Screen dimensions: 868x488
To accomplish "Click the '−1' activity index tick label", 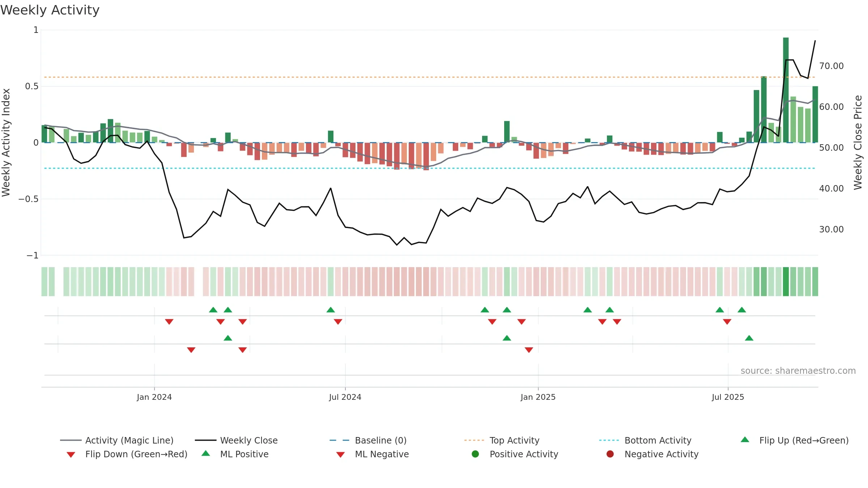I will click(32, 255).
